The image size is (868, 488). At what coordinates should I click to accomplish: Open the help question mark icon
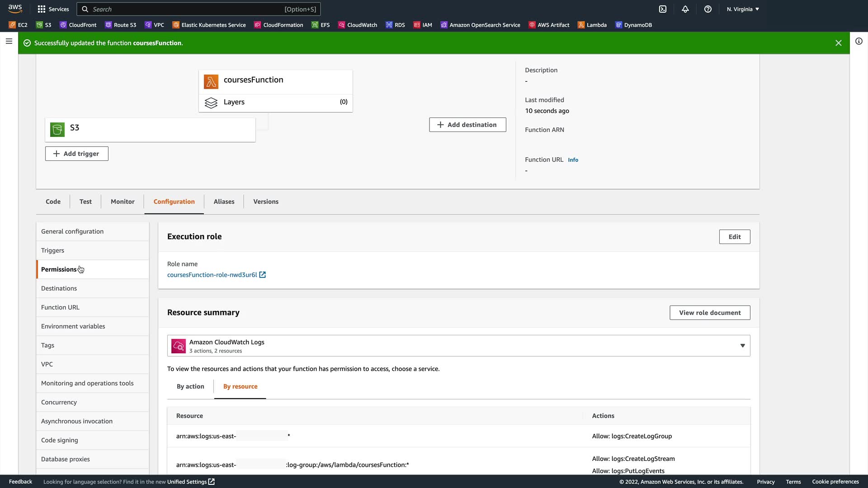click(708, 9)
